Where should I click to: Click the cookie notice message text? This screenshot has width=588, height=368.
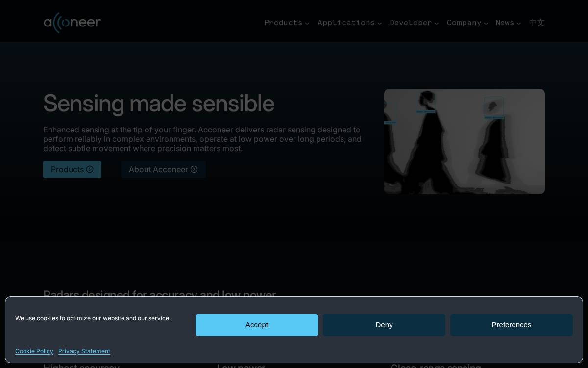coord(93,318)
